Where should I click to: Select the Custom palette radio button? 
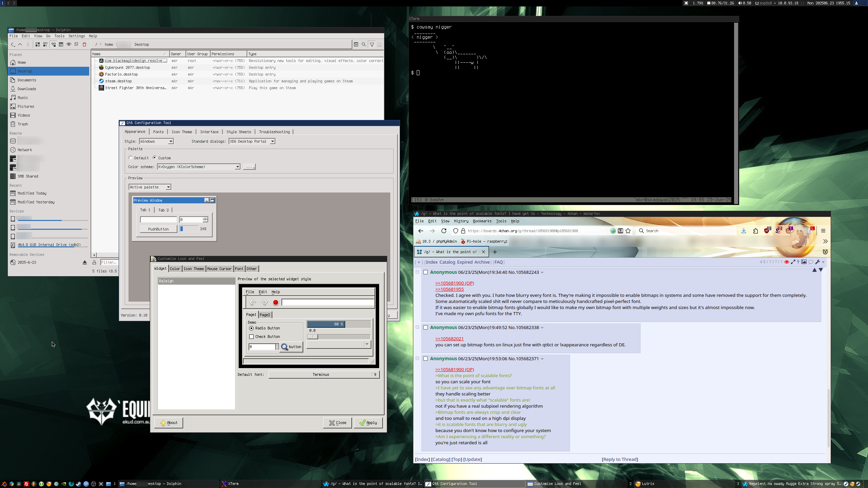(154, 158)
